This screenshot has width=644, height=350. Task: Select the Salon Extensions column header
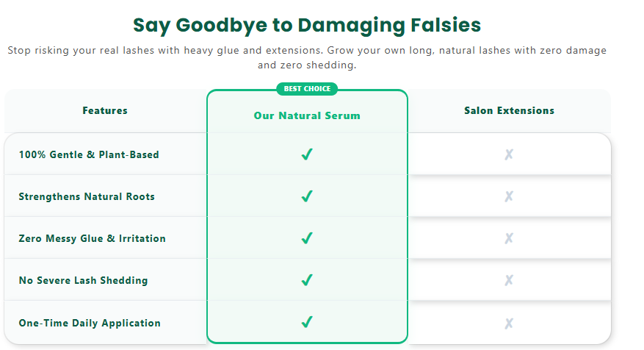click(x=509, y=110)
